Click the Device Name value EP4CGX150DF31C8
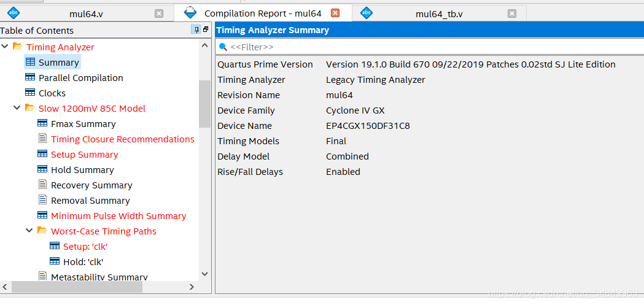Image resolution: width=644 pixels, height=305 pixels. point(368,126)
